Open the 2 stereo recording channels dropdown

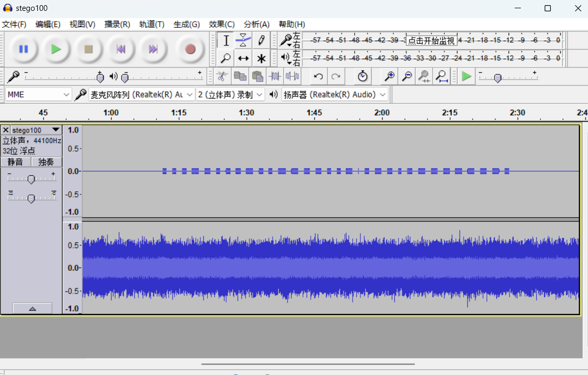pos(230,95)
